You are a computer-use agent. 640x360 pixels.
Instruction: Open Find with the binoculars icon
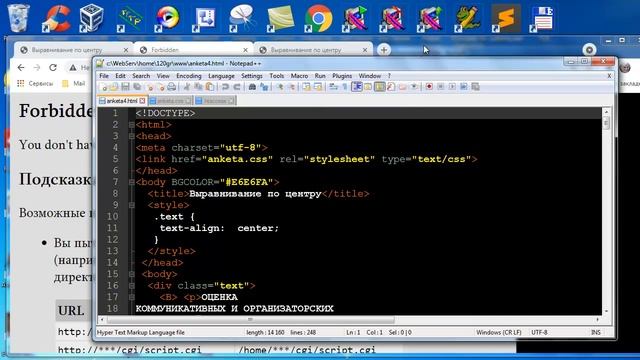point(252,87)
